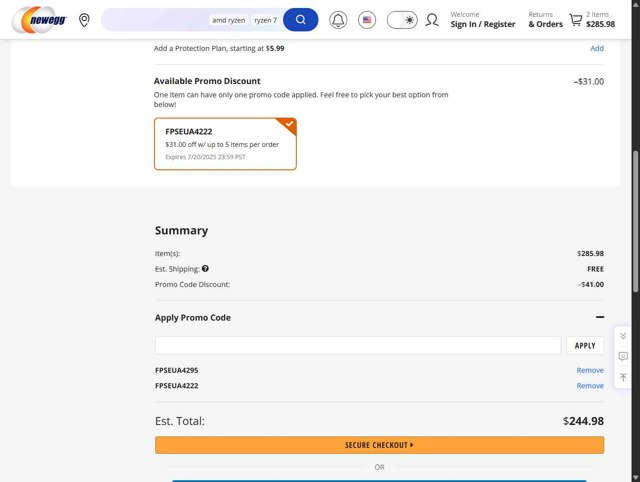Add a Protection Plan
The height and width of the screenshot is (482, 640).
pos(597,48)
